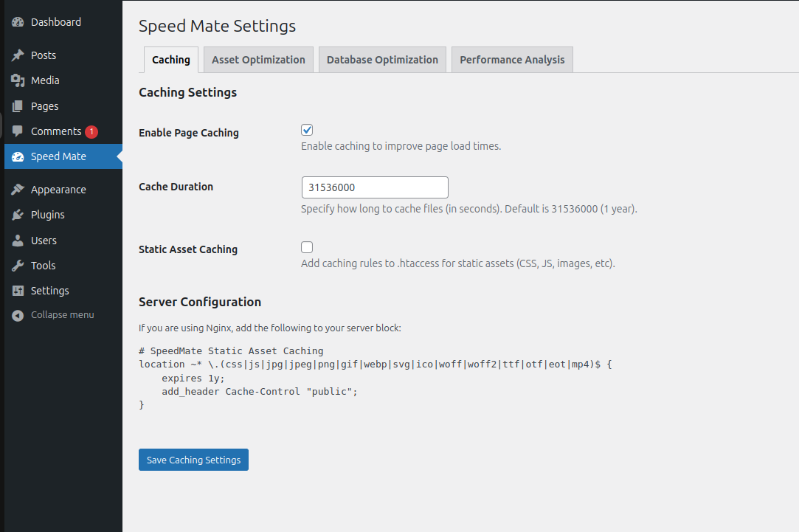Click the Speed Mate Settings page title
The height and width of the screenshot is (532, 799).
[x=217, y=26]
